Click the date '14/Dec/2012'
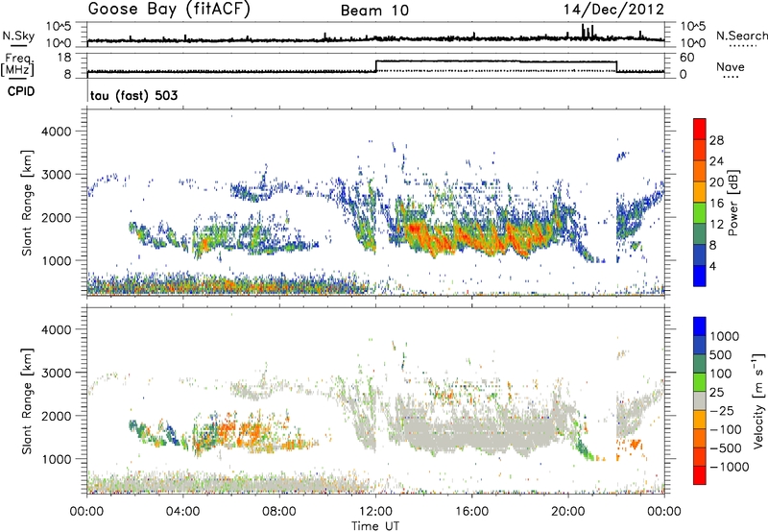 coord(613,10)
